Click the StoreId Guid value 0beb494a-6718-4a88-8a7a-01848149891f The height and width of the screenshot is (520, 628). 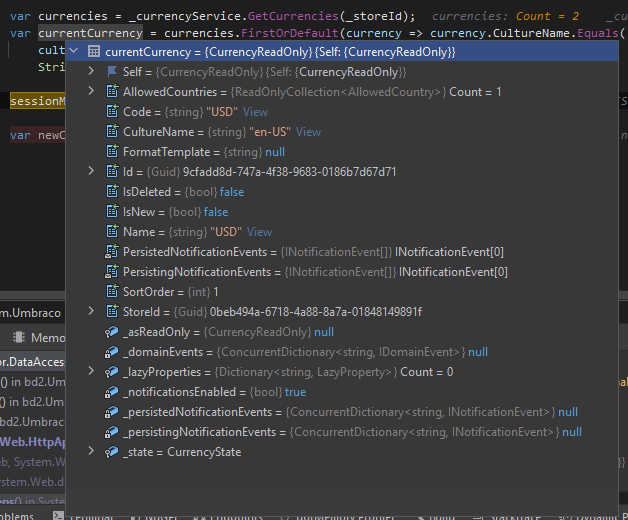(x=316, y=312)
